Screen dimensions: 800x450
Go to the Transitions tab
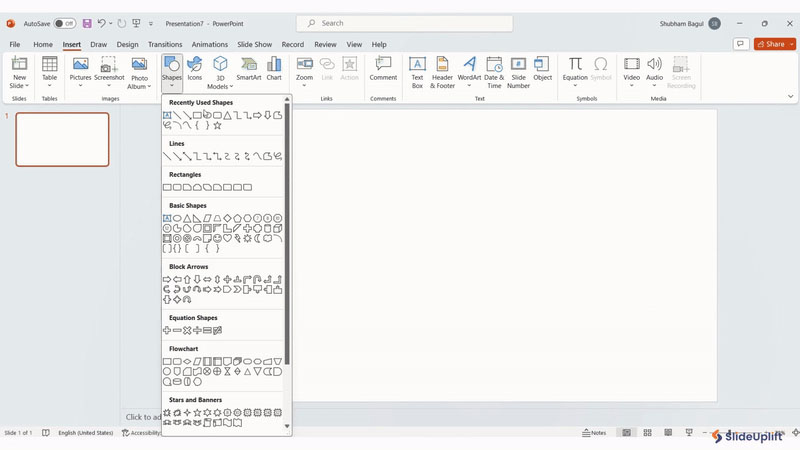(165, 44)
